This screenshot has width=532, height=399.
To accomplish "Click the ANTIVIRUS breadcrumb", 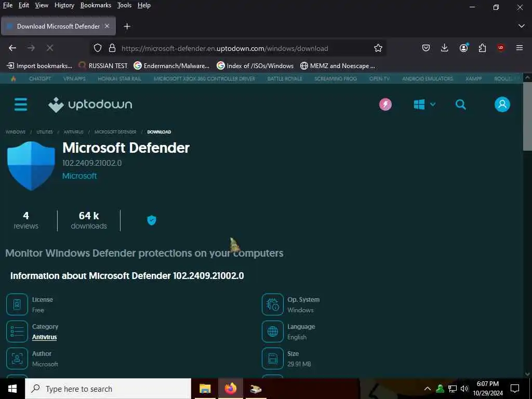I will coord(74,132).
